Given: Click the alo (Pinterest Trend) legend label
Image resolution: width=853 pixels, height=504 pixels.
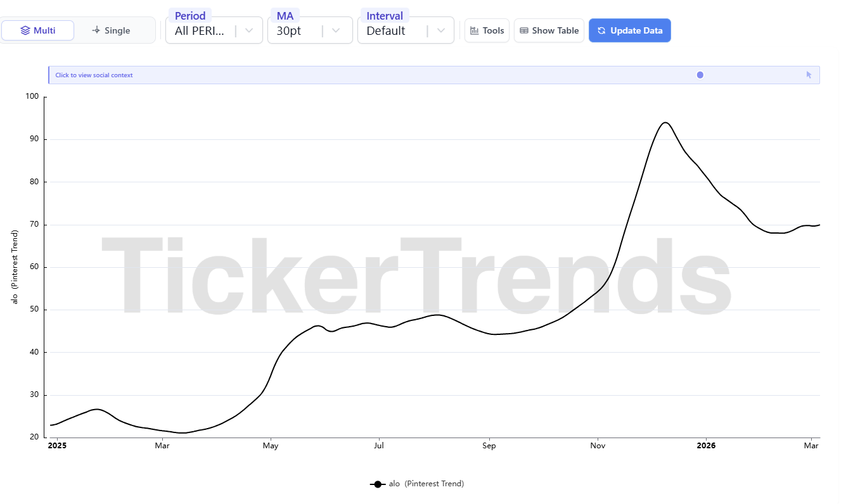Looking at the screenshot, I should (426, 484).
